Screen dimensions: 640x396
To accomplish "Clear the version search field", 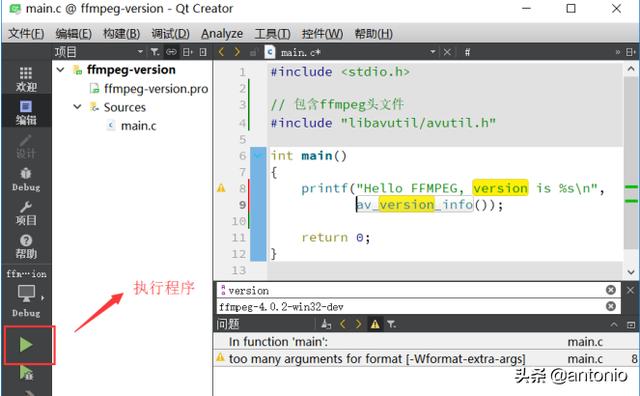I will pos(611,290).
